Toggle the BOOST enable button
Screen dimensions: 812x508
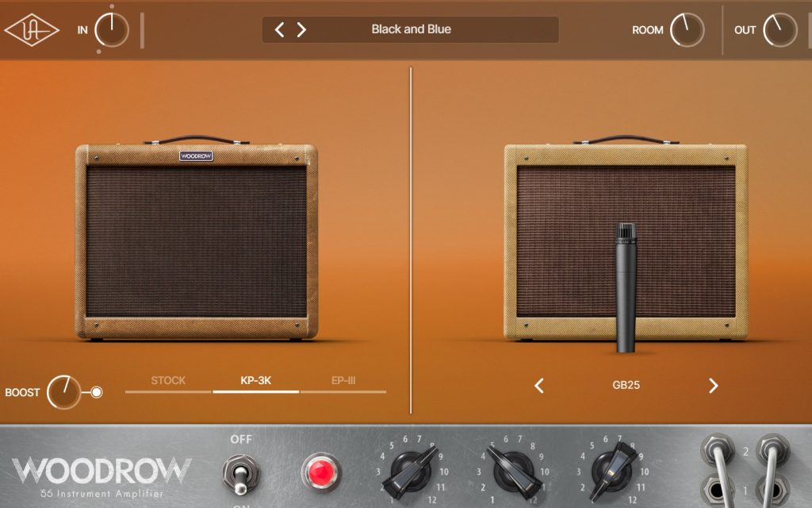[x=97, y=392]
